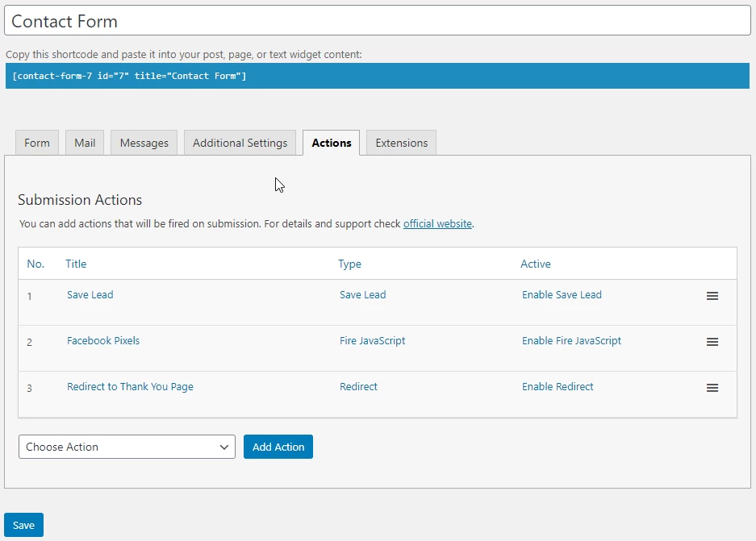The height and width of the screenshot is (541, 756).
Task: Toggle Enable Fire JavaScript
Action: 571,340
